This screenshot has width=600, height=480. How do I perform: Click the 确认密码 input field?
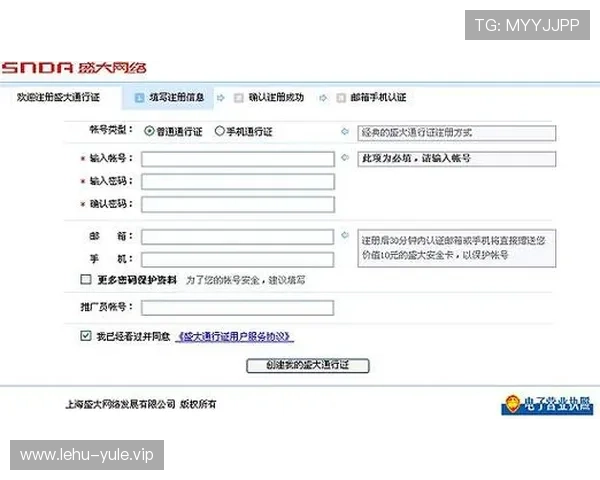238,204
